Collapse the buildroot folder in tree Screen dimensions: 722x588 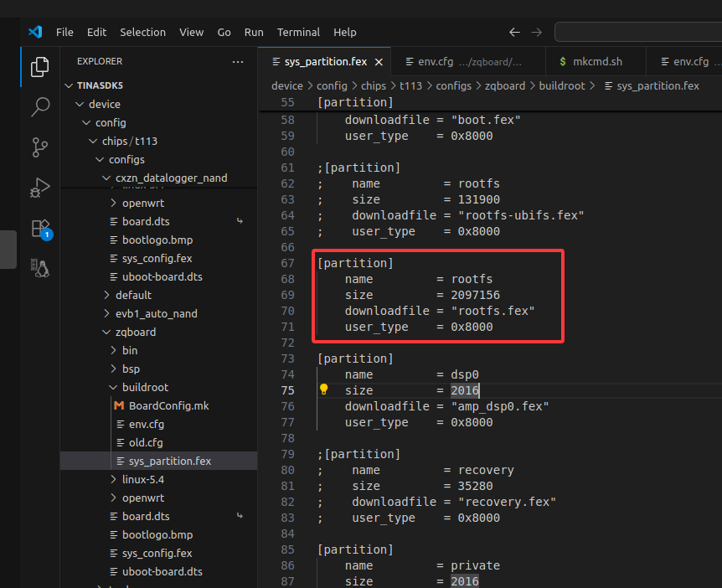coord(144,387)
